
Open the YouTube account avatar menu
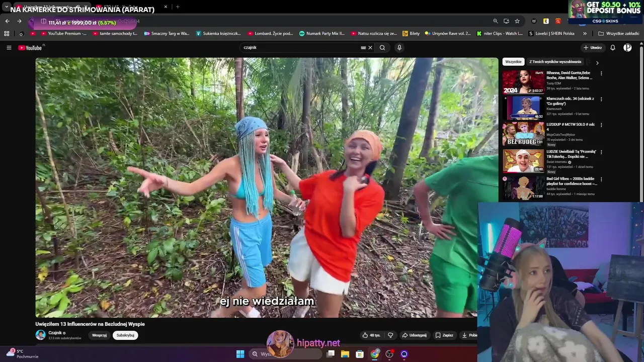(627, 48)
